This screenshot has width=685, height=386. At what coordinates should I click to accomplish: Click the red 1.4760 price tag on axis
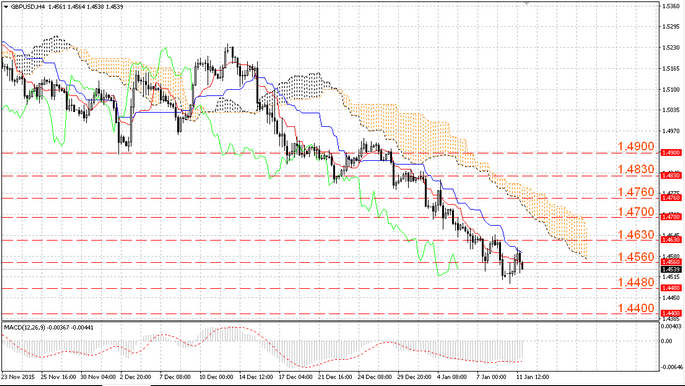click(x=671, y=198)
